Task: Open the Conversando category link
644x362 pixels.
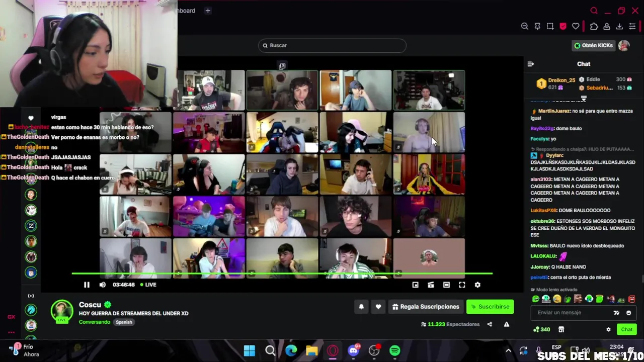Action: [94, 322]
